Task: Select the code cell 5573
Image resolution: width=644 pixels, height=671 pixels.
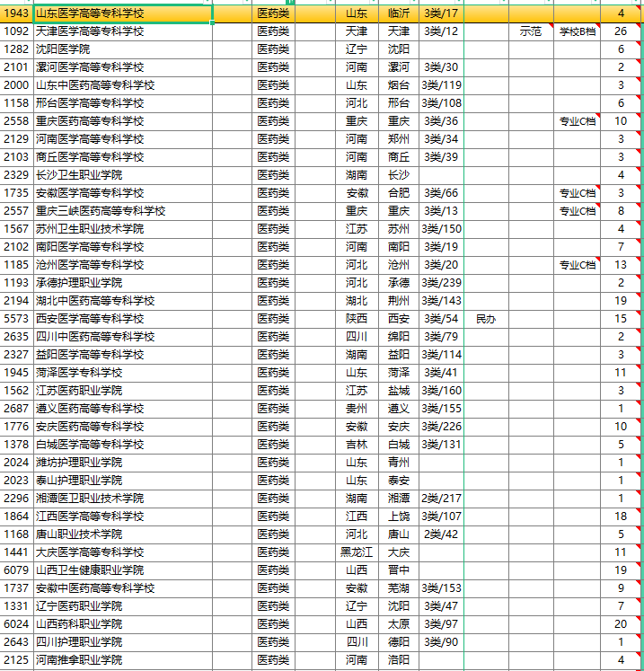Action: coord(17,319)
